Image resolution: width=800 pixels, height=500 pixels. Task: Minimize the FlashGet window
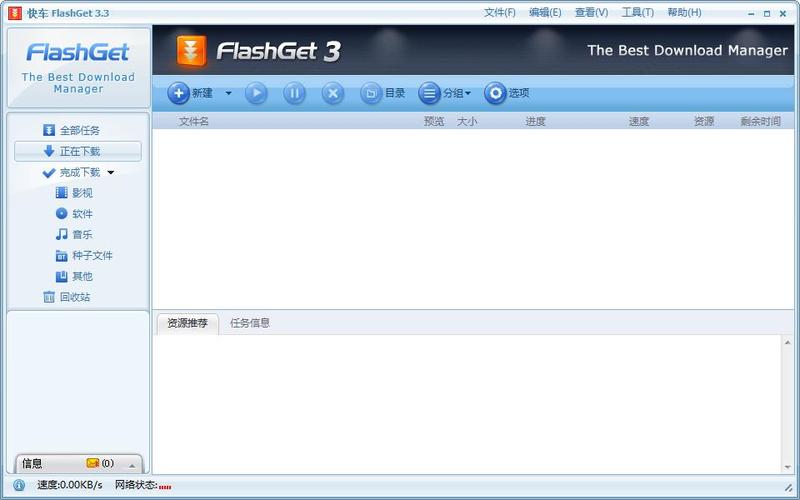(751, 14)
